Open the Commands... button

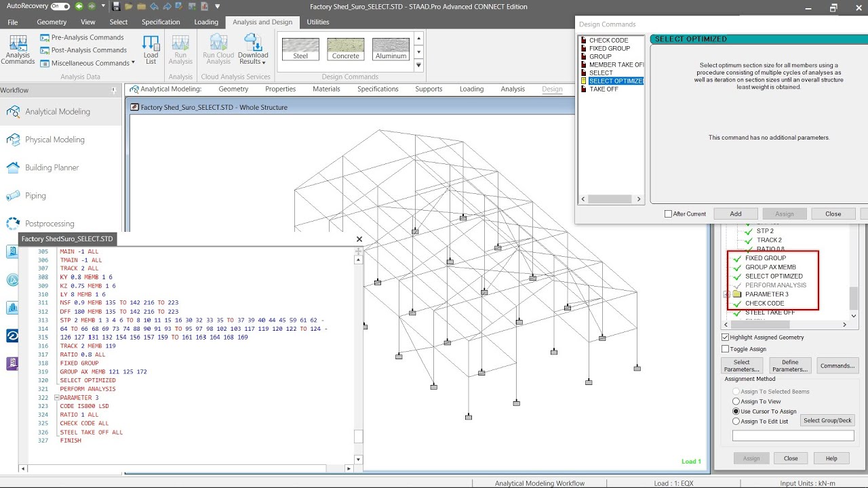click(x=837, y=366)
